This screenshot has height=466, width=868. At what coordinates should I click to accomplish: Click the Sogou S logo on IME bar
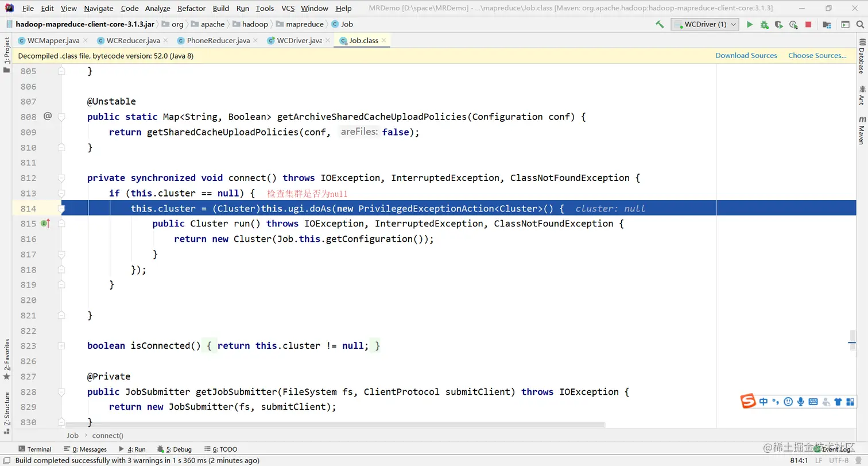[x=747, y=402]
